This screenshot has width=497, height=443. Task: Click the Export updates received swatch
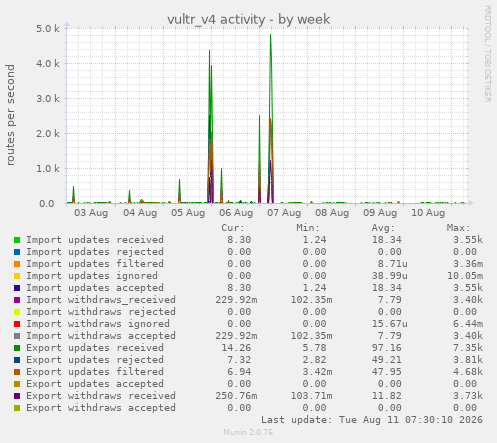17,348
